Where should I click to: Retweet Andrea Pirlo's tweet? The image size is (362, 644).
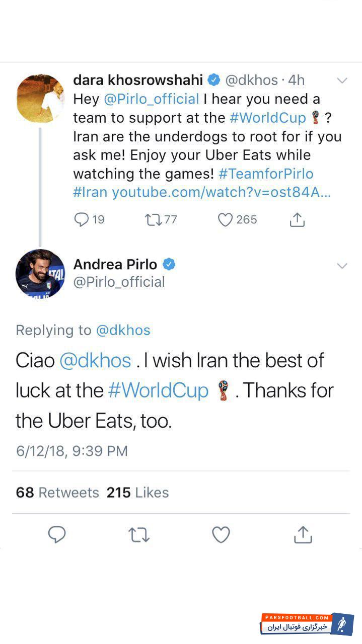pos(139,535)
